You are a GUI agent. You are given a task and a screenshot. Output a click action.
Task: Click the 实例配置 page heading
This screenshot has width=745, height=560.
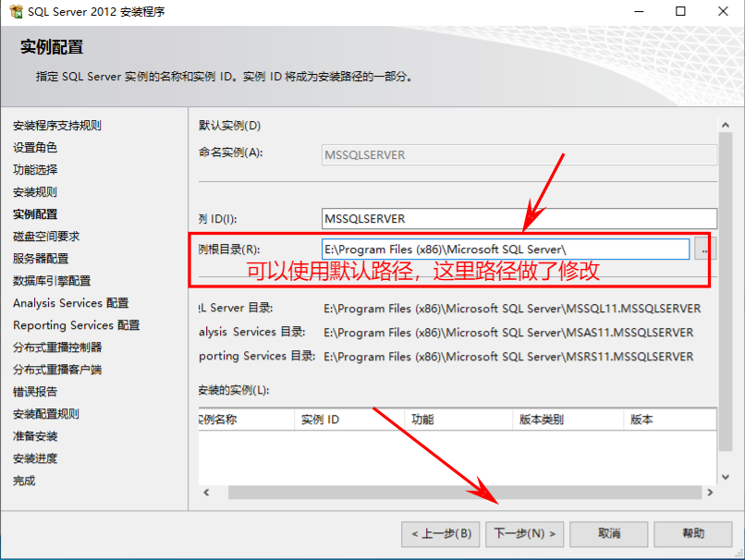(x=52, y=47)
